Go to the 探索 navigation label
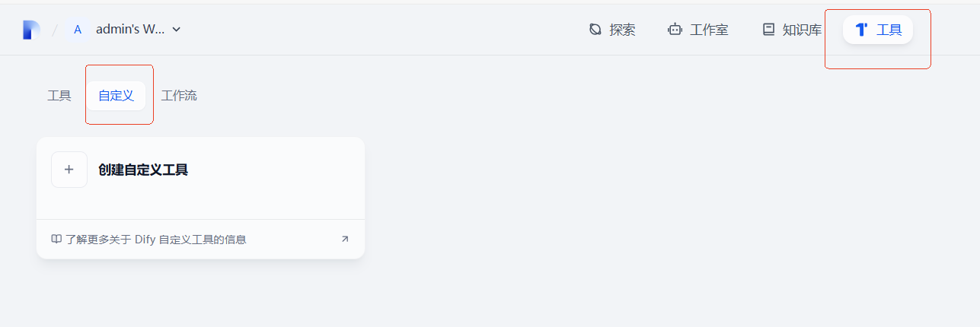980x327 pixels. tap(622, 30)
